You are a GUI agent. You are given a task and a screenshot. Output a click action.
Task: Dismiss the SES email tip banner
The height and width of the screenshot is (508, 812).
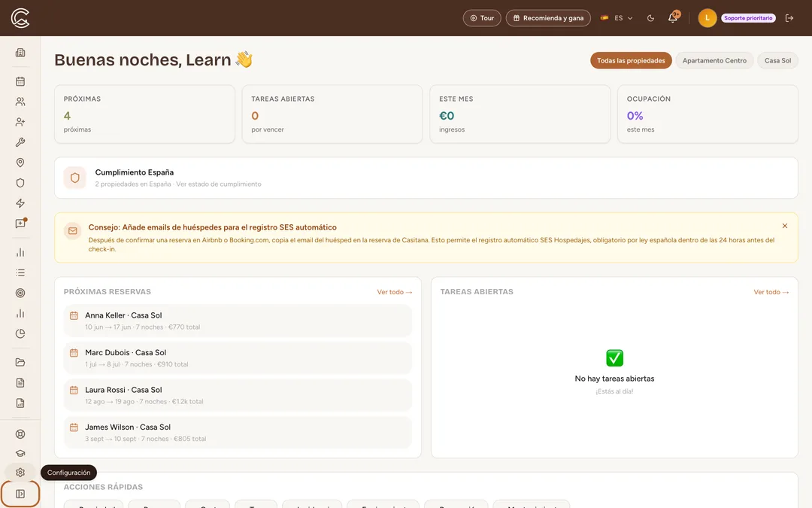tap(784, 226)
